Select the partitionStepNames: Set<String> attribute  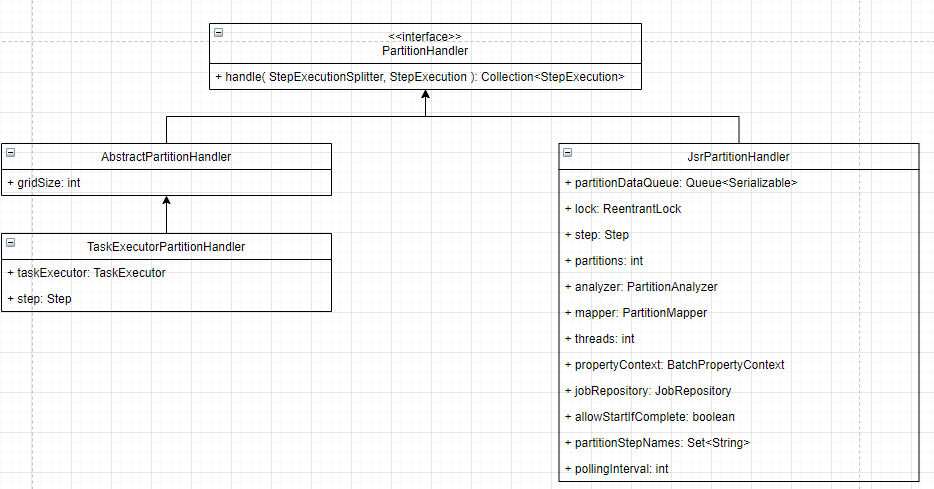point(739,443)
